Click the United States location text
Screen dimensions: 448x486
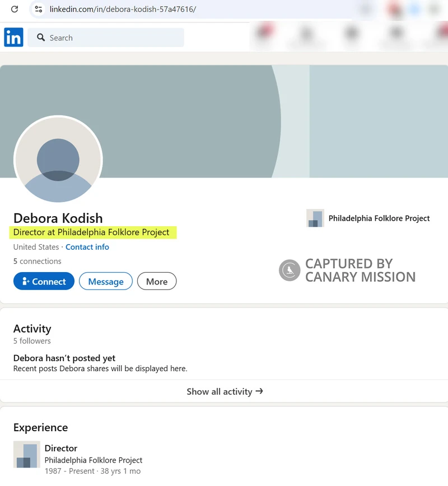pyautogui.click(x=36, y=247)
